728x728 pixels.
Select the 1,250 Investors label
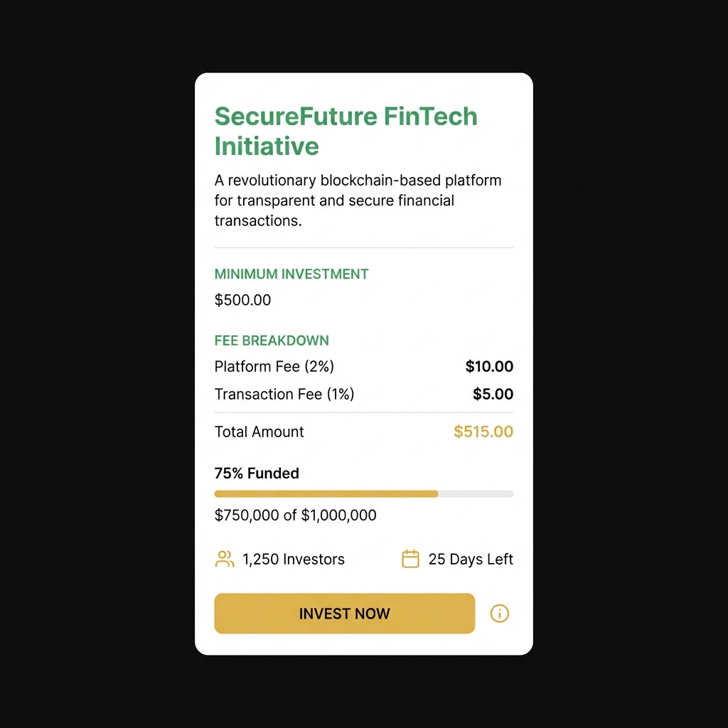(293, 559)
